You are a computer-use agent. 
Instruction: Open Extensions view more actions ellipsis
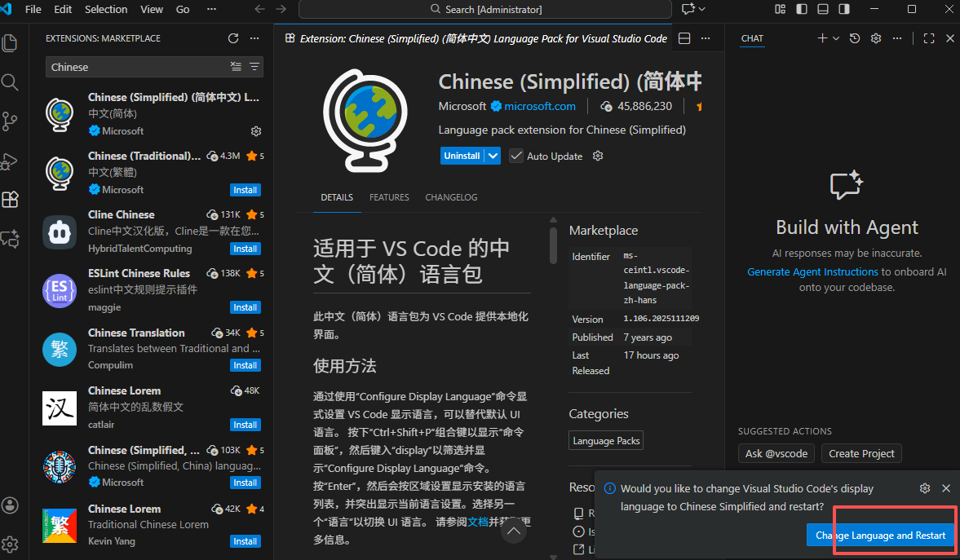coord(254,38)
